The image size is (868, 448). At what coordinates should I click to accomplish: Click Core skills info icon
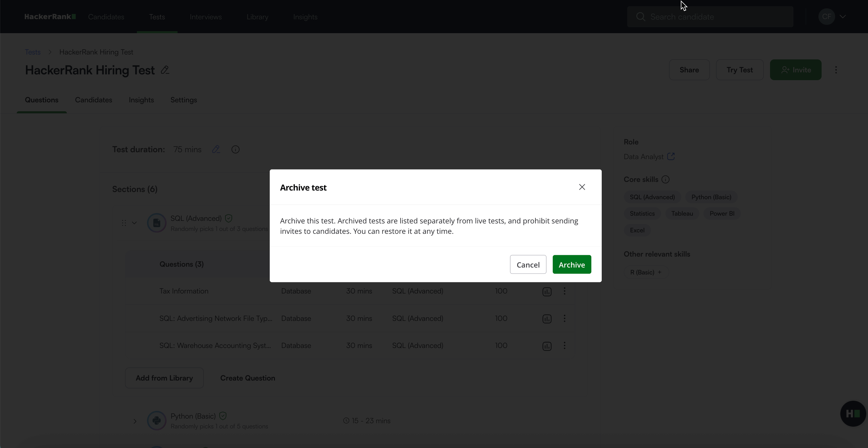(x=665, y=179)
